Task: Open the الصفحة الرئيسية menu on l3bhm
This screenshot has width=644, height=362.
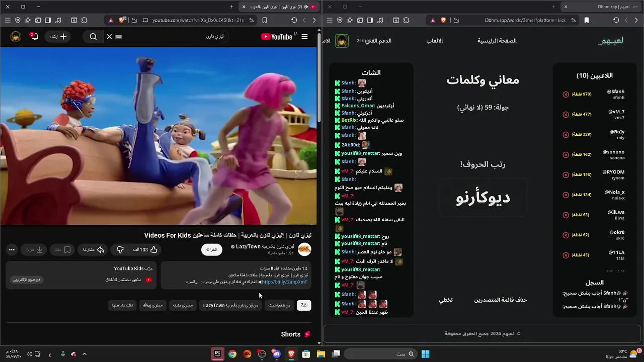Action: [x=497, y=41]
